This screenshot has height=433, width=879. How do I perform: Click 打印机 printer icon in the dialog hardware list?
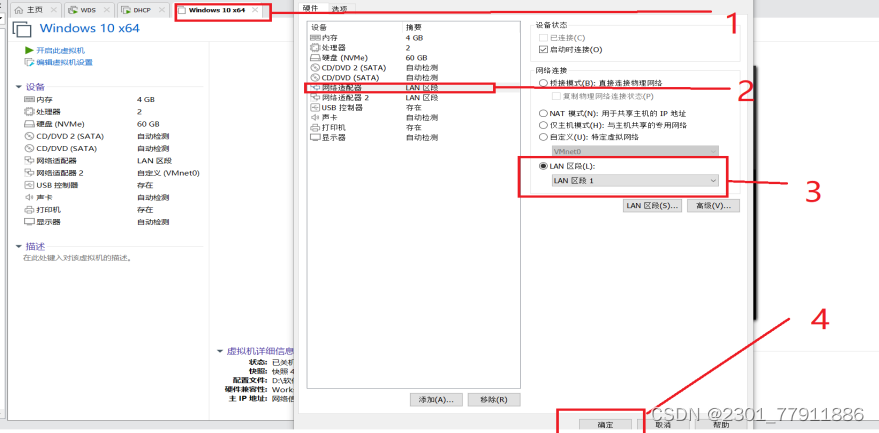point(314,127)
